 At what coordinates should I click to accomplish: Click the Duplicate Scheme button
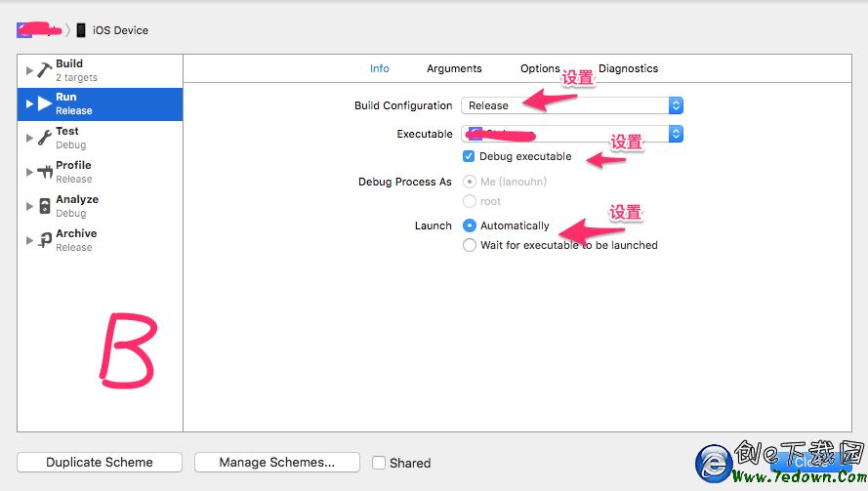pos(100,463)
